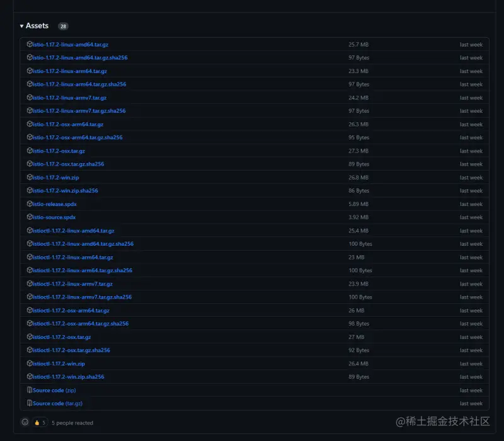This screenshot has height=441, width=504.
Task: Download istioctl-1.17.2-linux-arm64.tar.gz
Action: coord(72,258)
